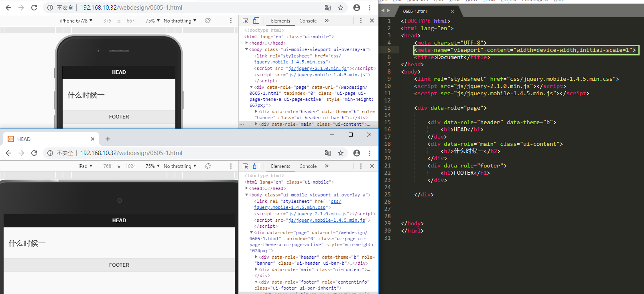Open the profile avatar icon in the iPhone window
This screenshot has width=644, height=294.
pos(356,8)
